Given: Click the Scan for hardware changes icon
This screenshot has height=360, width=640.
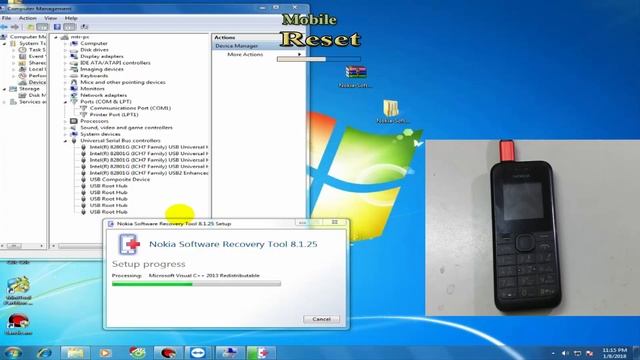Looking at the screenshot, I should click(84, 27).
